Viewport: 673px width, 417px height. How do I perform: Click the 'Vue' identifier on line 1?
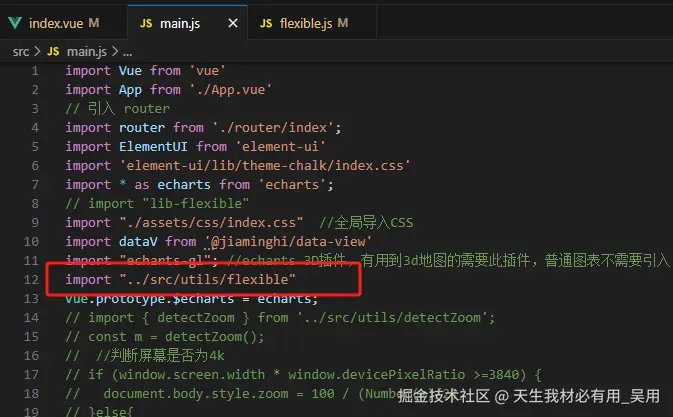[130, 71]
